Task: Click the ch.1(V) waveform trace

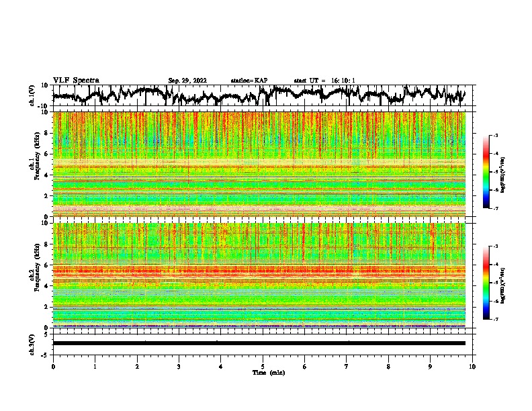Action: [x=259, y=95]
